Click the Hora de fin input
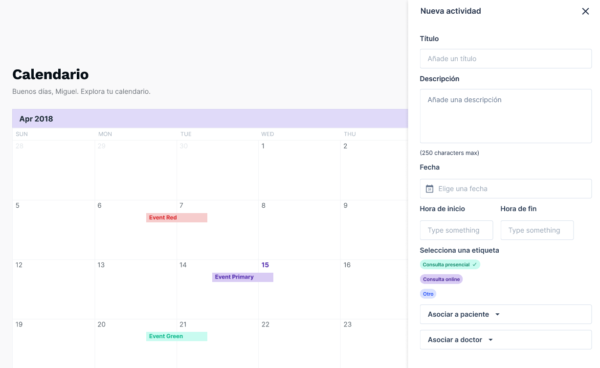The height and width of the screenshot is (368, 600). [x=537, y=230]
